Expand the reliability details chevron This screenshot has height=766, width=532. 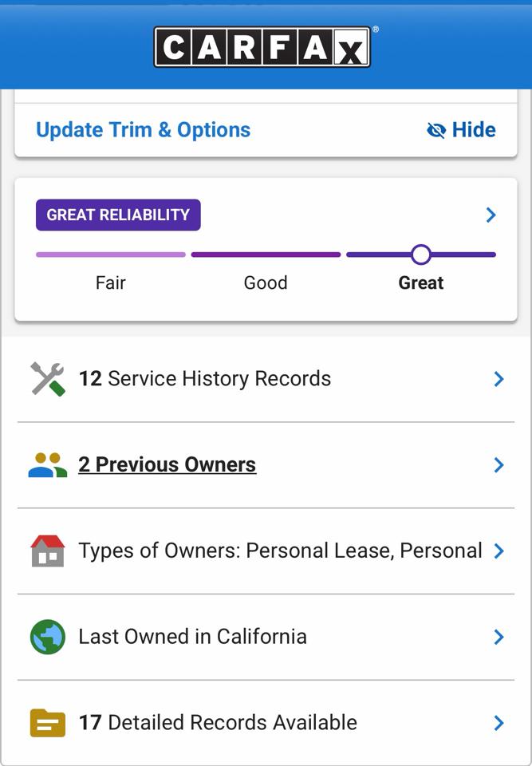pos(491,215)
